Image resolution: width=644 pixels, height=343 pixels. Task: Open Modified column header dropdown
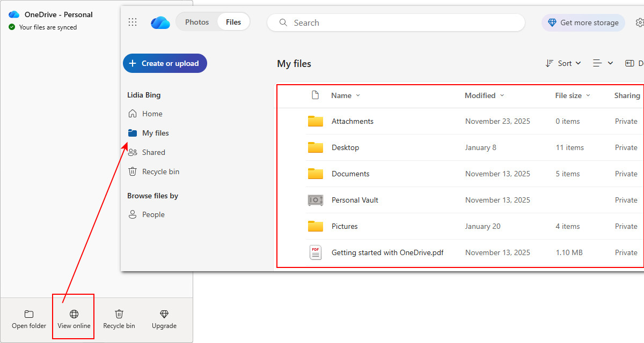click(x=485, y=95)
